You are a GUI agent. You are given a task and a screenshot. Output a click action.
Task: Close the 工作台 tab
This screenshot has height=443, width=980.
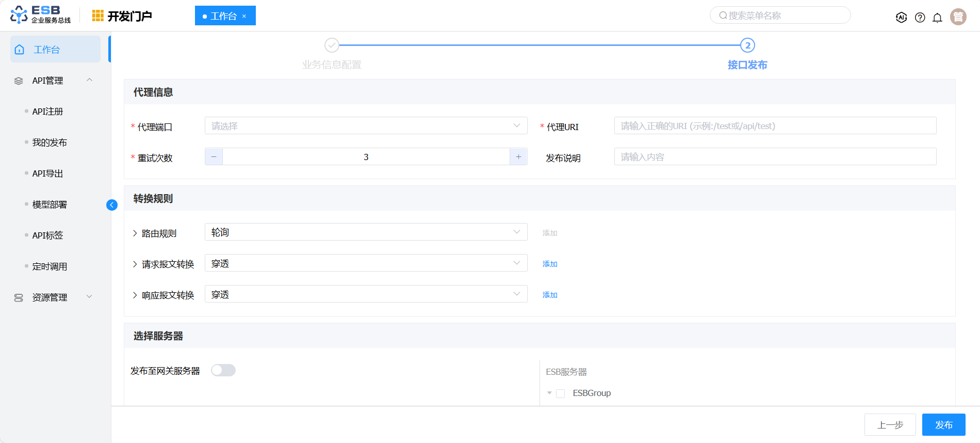click(244, 17)
